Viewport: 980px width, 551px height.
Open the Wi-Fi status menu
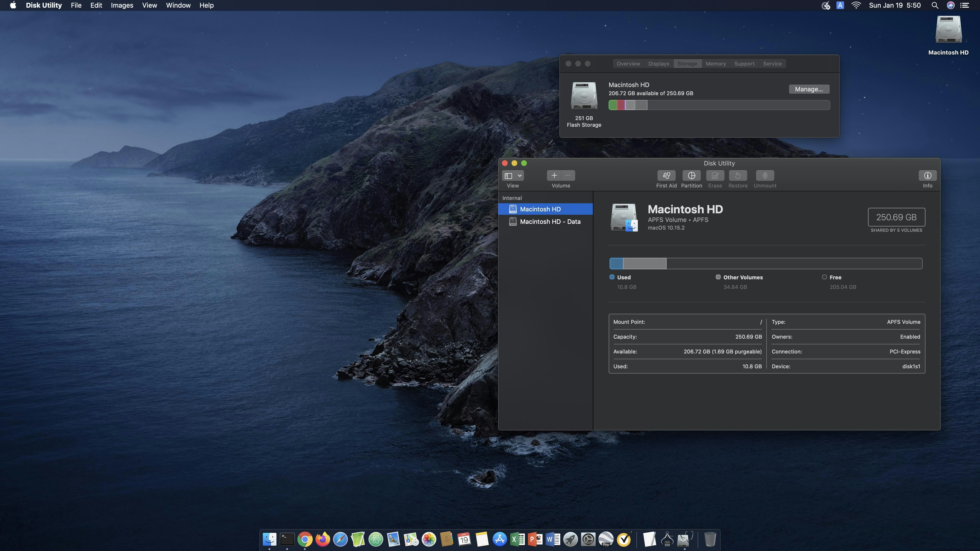coord(856,5)
